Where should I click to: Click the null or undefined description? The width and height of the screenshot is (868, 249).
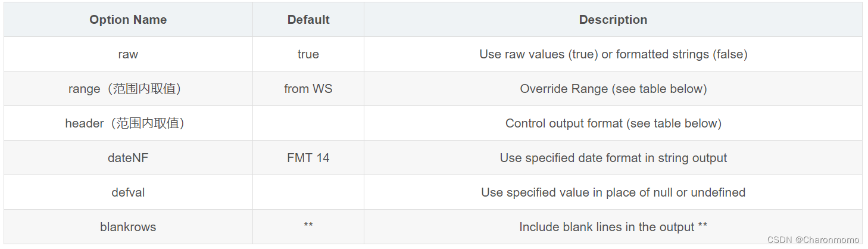(x=613, y=192)
